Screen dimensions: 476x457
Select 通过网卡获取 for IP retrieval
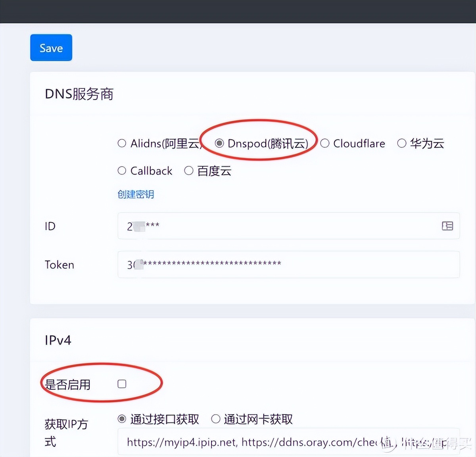216,419
